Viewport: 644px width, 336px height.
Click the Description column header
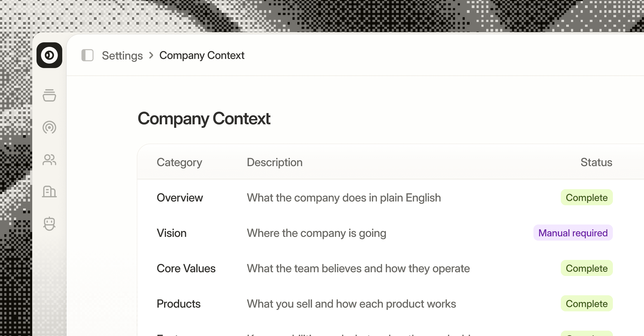(x=274, y=162)
